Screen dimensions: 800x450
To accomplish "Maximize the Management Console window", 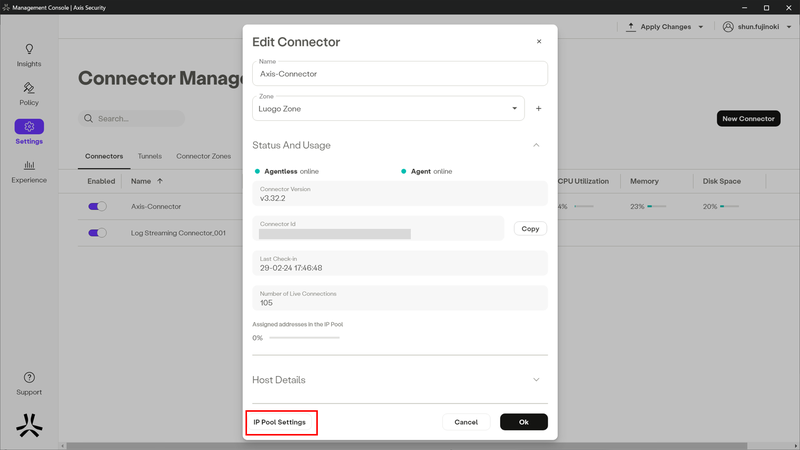I will [x=766, y=8].
